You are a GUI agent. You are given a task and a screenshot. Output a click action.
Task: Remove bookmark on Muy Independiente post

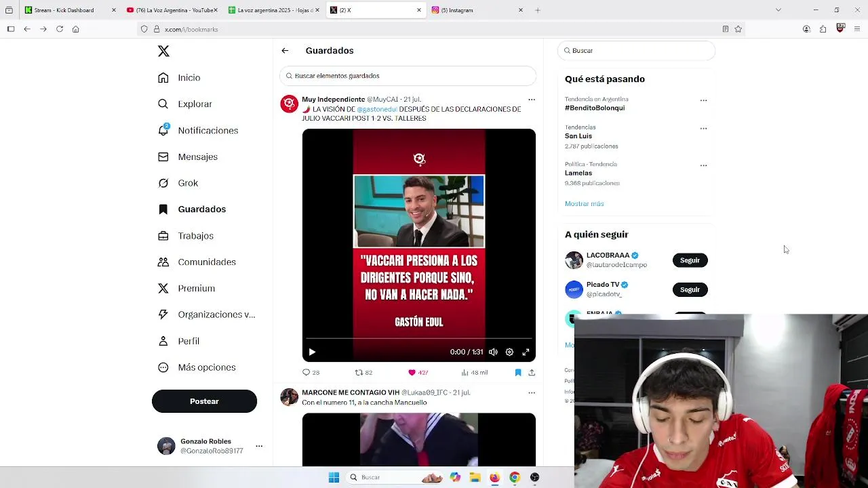[518, 372]
